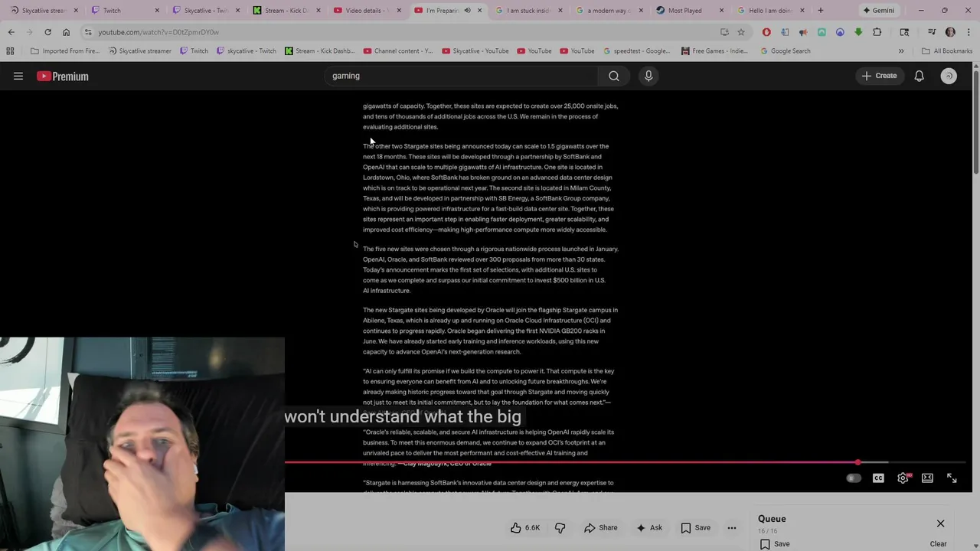Open the more actions ellipsis under video
This screenshot has height=551, width=980.
(x=732, y=527)
